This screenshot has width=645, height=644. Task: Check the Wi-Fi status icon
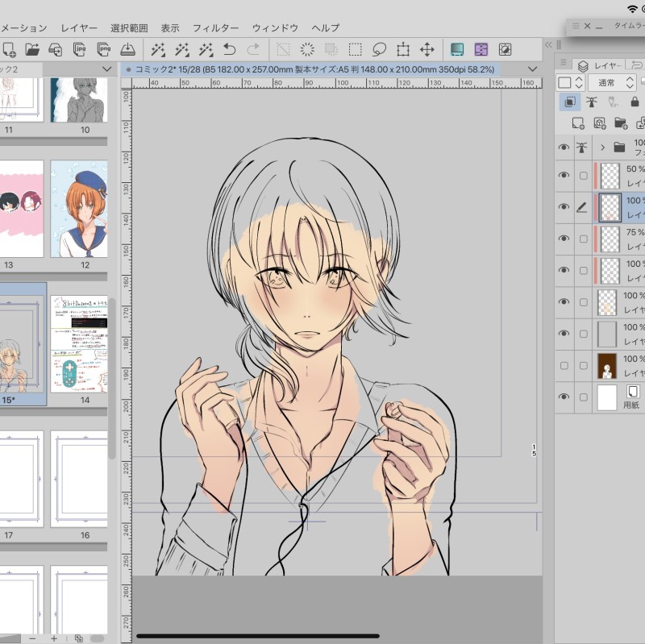coord(632,9)
